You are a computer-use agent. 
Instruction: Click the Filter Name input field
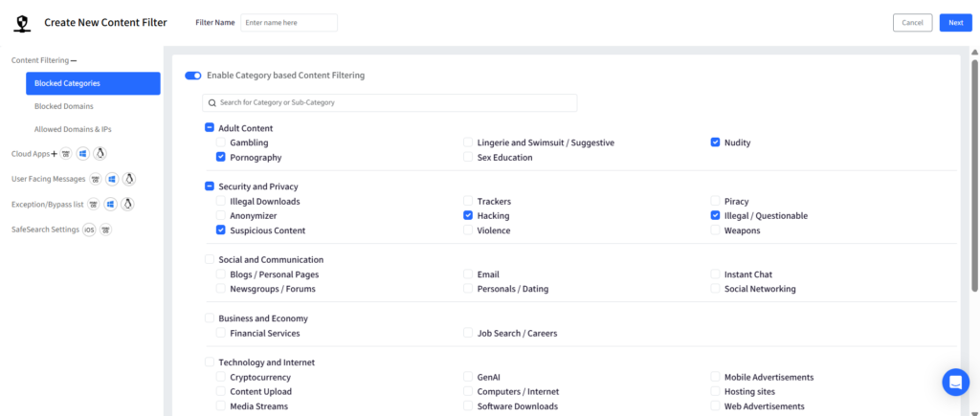(x=289, y=23)
